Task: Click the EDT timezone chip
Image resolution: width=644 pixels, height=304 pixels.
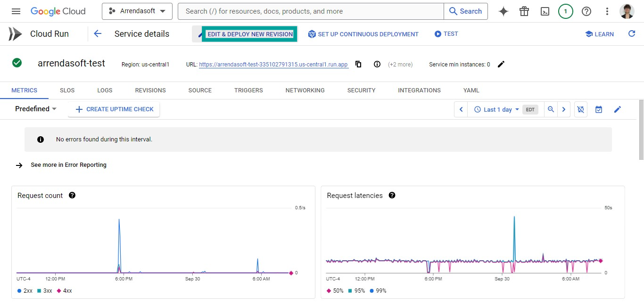Action: pyautogui.click(x=530, y=109)
